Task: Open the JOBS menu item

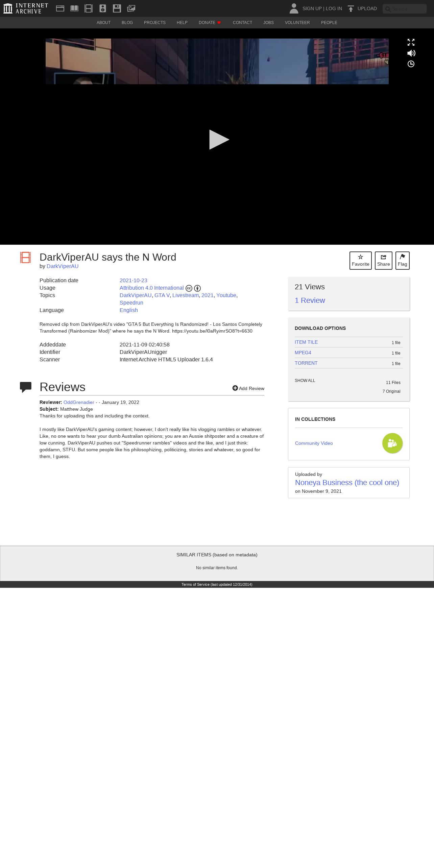Action: (268, 23)
